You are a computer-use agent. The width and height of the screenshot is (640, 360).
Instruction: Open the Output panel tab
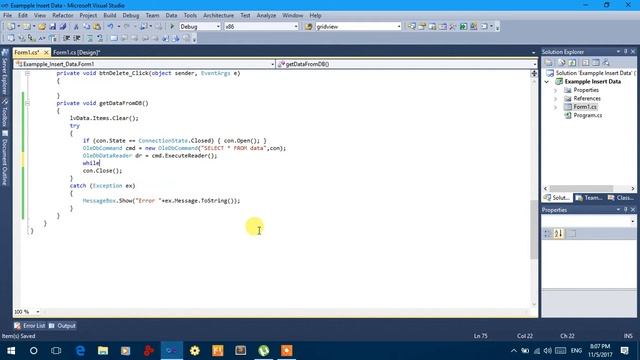pyautogui.click(x=62, y=326)
